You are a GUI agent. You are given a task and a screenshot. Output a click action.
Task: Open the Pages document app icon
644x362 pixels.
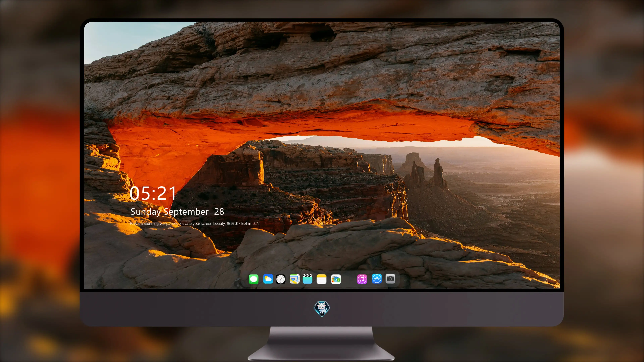tap(336, 279)
